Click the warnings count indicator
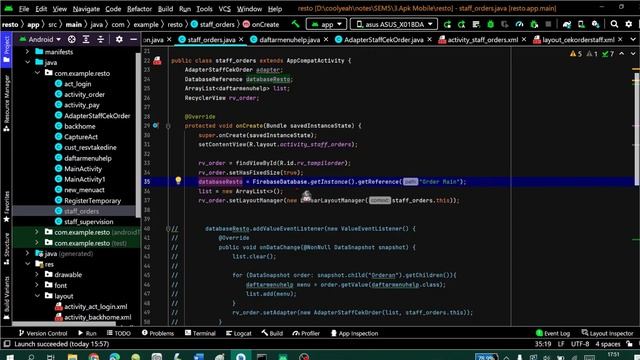The height and width of the screenshot is (360, 640). click(576, 54)
